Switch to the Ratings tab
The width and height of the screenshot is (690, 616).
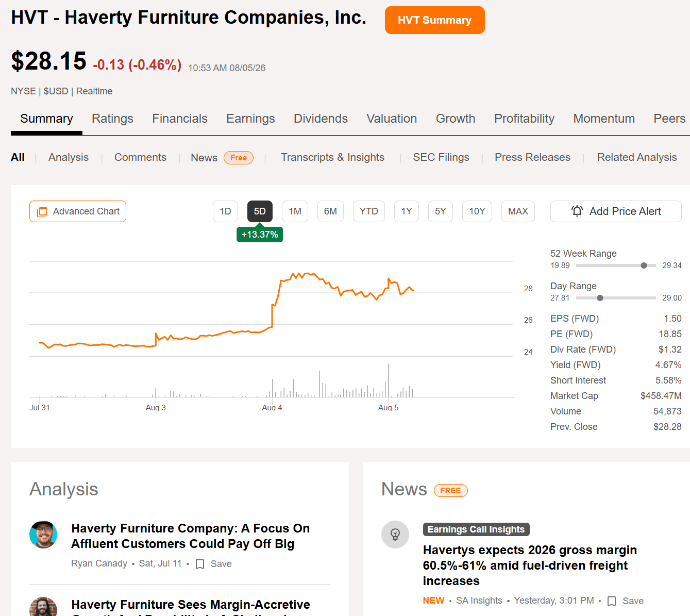point(112,119)
